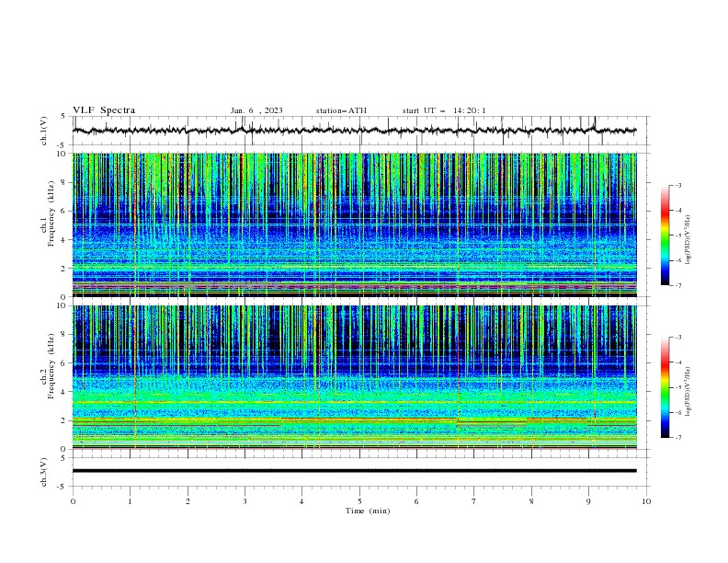Click the time axis tick label "7"
Image resolution: width=728 pixels, height=563 pixels.
pos(474,501)
